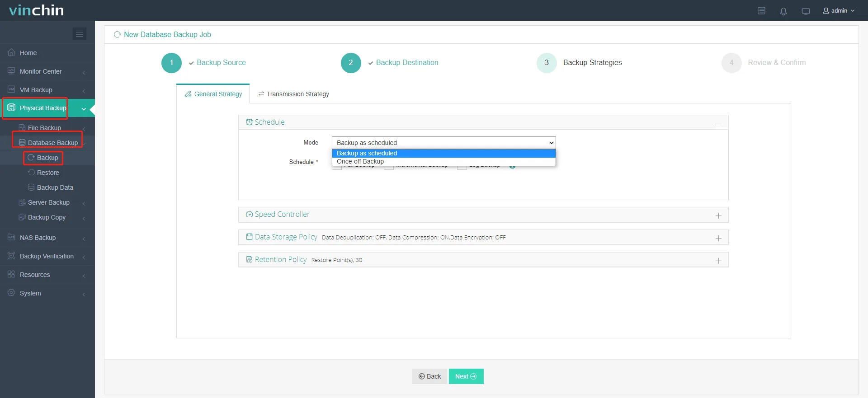Open the task list icon in header
Screen dimensions: 868x398
pos(761,11)
